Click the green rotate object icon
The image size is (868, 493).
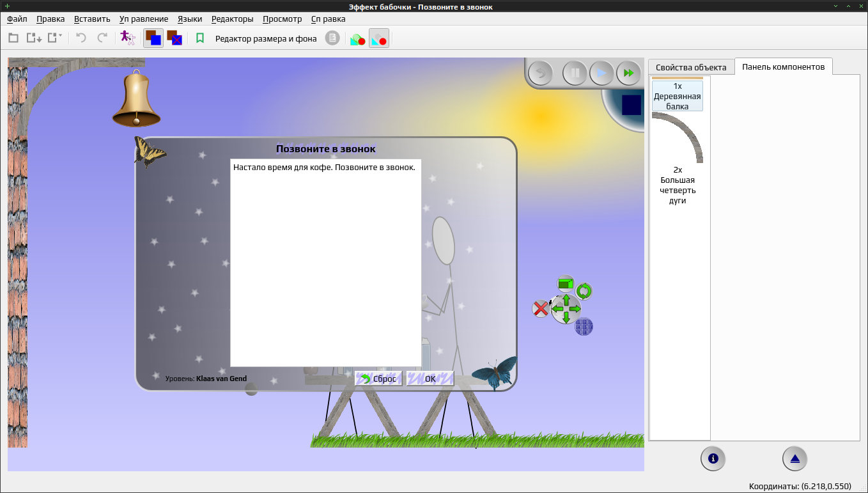pos(584,292)
